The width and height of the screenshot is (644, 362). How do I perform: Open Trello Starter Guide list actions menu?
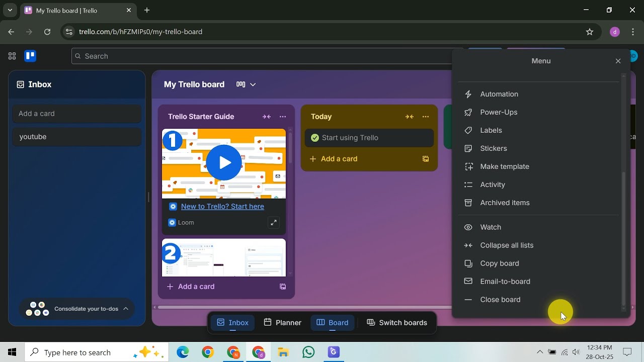[x=283, y=117]
